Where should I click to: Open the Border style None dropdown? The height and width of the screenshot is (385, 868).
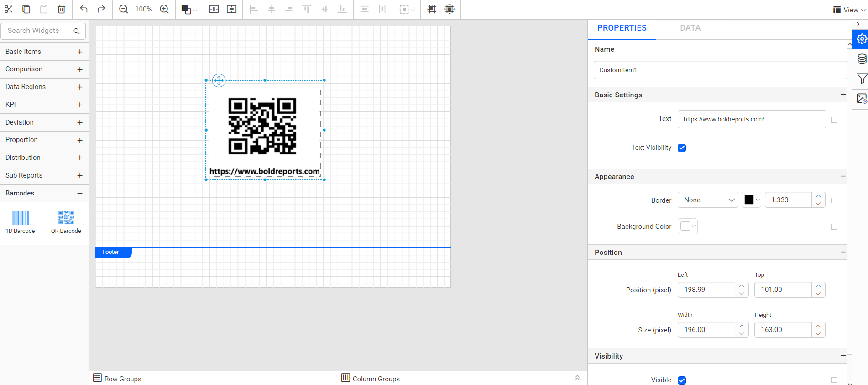708,200
